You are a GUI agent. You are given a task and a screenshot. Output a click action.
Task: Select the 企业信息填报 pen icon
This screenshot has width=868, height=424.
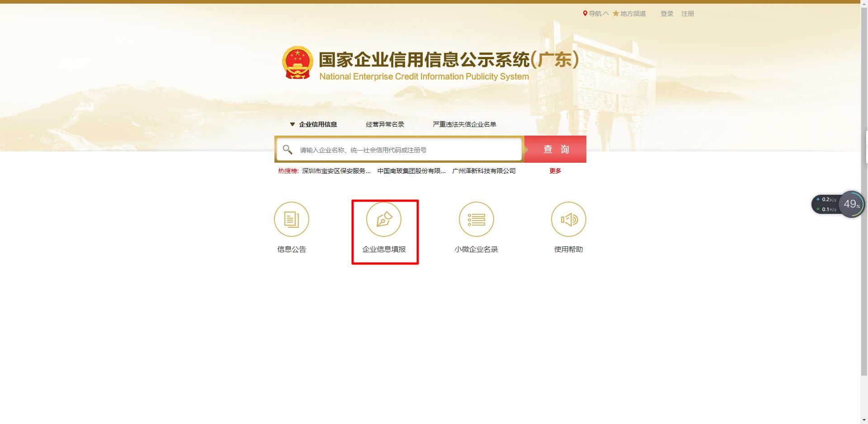[384, 219]
